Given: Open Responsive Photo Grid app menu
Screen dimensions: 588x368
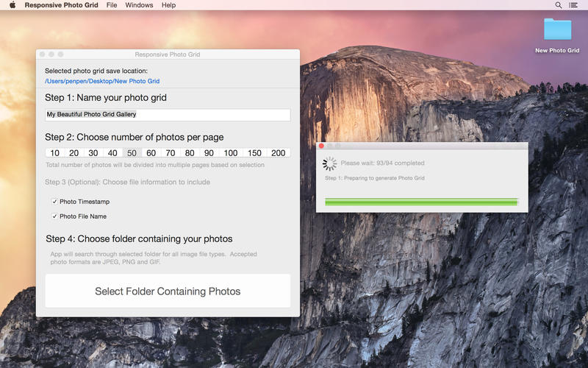Looking at the screenshot, I should pyautogui.click(x=62, y=5).
